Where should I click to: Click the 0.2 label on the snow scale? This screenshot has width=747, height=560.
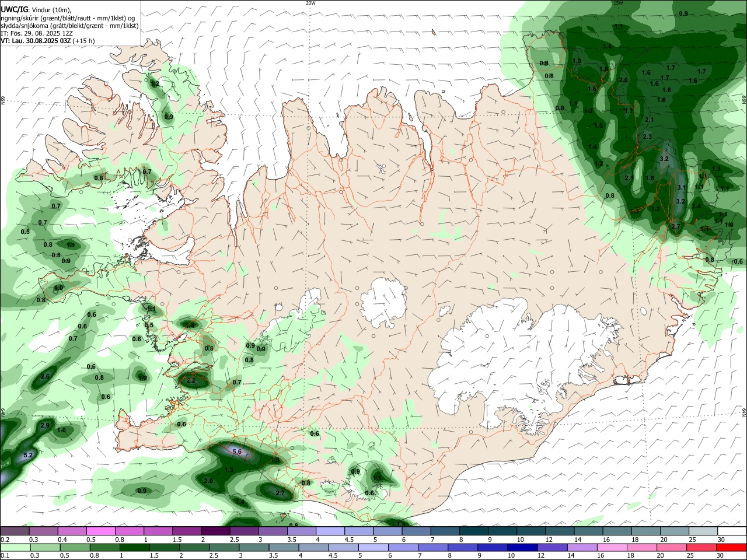5,540
